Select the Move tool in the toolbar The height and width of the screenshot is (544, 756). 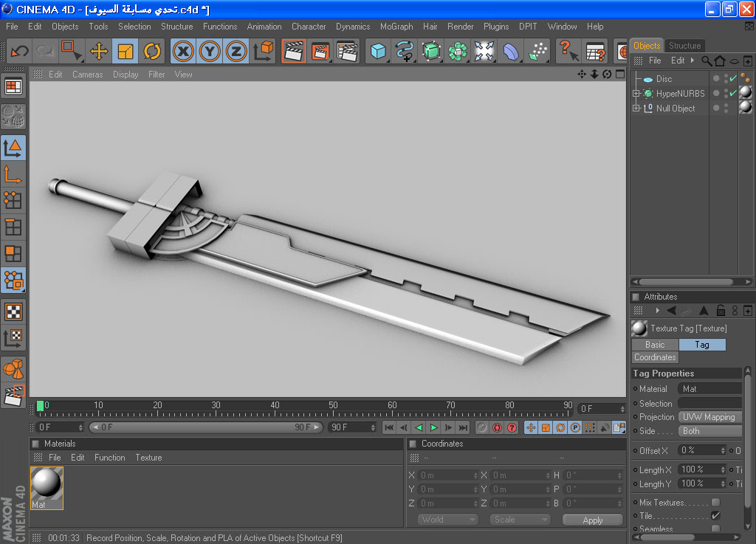pyautogui.click(x=99, y=51)
